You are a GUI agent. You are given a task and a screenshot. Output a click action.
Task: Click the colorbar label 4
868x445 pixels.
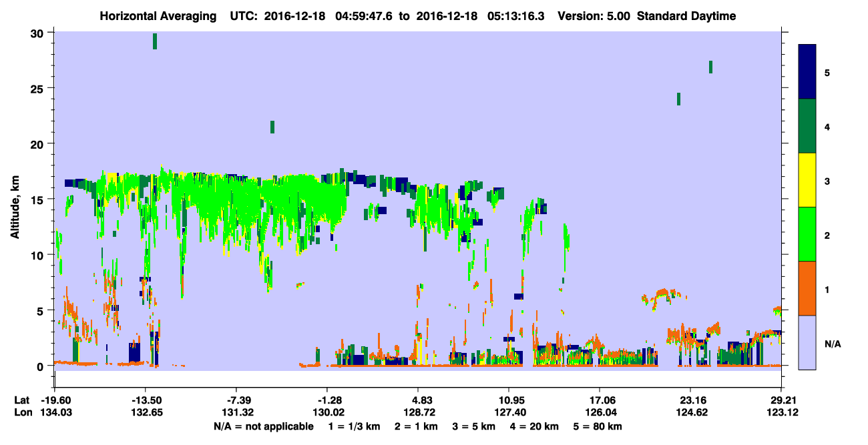coord(827,126)
